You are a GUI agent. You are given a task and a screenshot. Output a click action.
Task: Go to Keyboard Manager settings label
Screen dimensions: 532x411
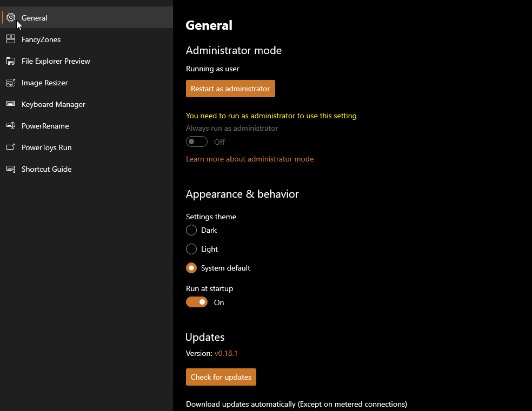(x=54, y=104)
